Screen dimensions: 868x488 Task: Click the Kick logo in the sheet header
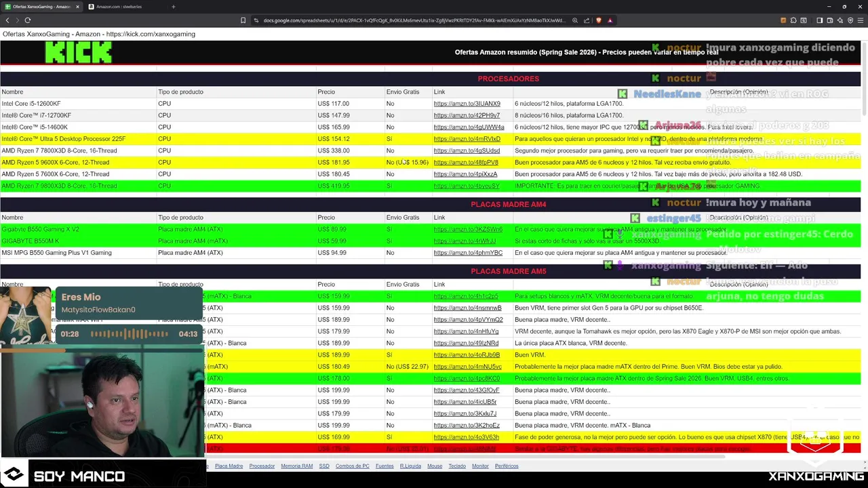coord(78,52)
